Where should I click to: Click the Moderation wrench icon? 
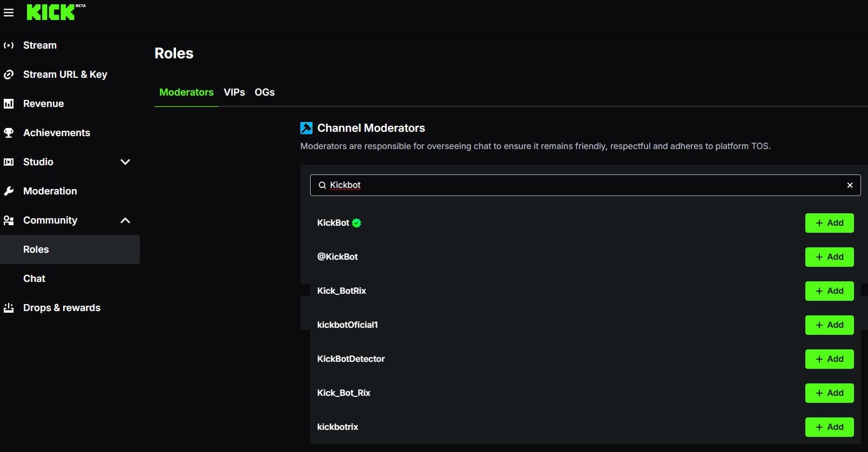tap(9, 191)
